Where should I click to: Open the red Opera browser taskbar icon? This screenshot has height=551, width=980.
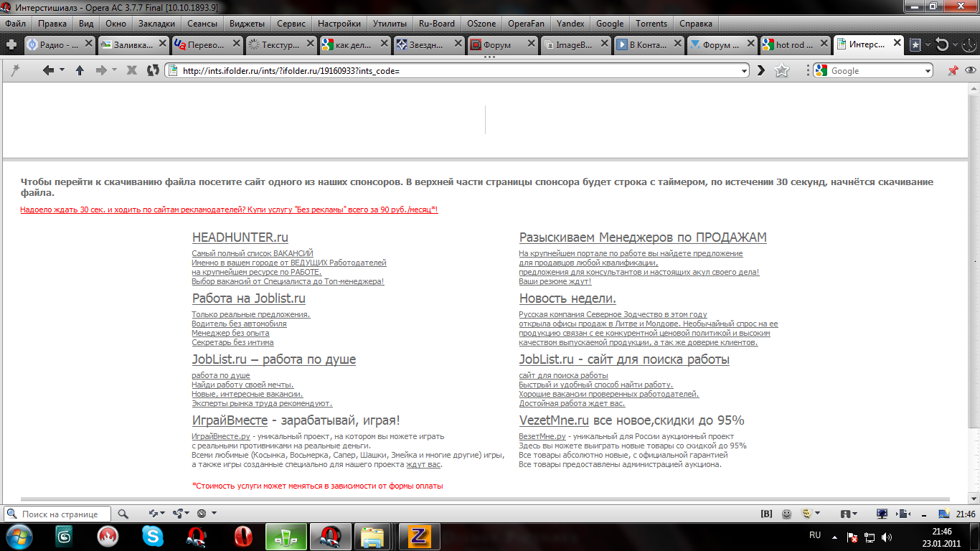point(243,536)
